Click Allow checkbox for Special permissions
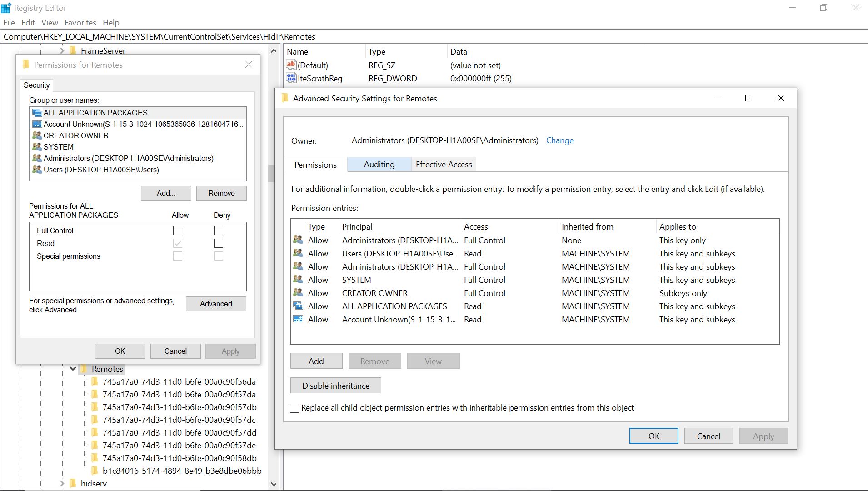This screenshot has width=868, height=491. (x=178, y=256)
